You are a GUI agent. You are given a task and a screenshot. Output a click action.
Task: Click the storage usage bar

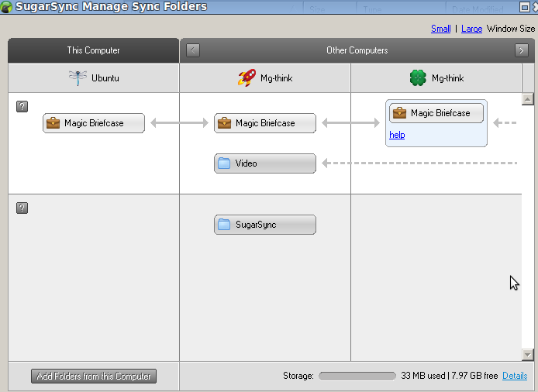[x=357, y=377]
